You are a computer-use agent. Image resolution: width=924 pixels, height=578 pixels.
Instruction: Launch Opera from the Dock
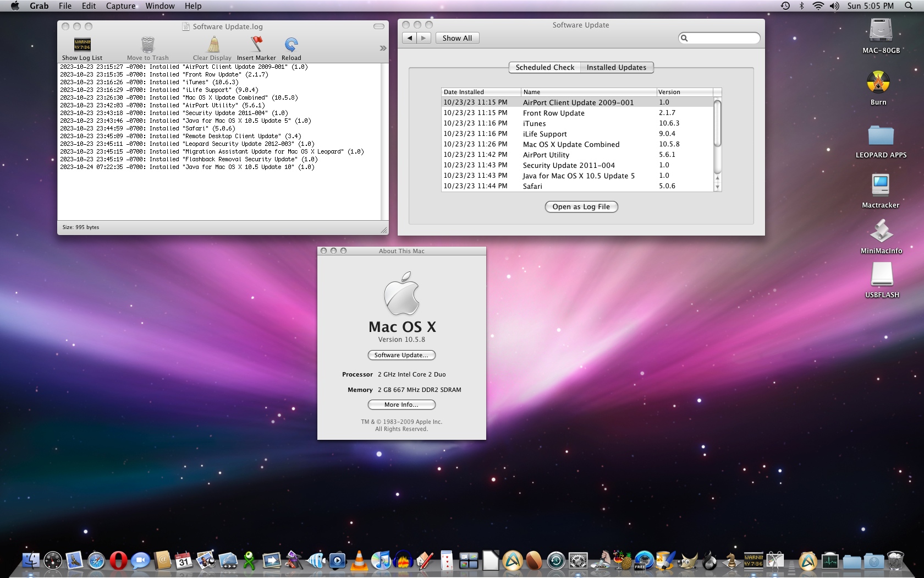tap(118, 560)
